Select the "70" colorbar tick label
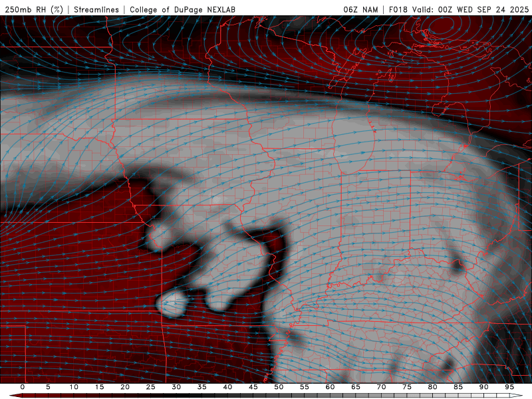 point(381,387)
